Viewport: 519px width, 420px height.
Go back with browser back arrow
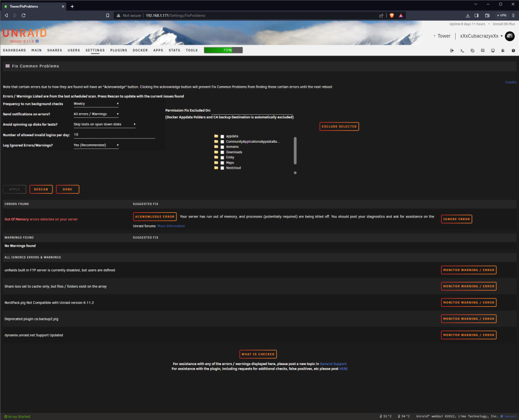[x=6, y=16]
